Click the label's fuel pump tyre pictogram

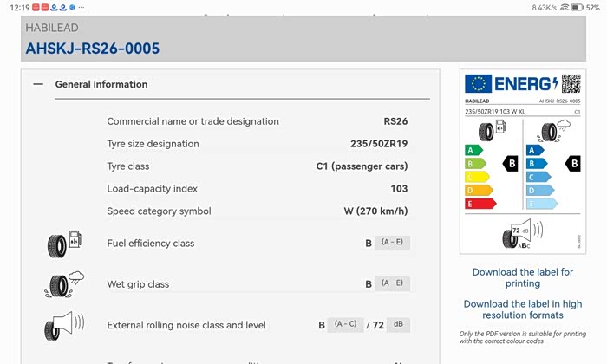(x=491, y=132)
